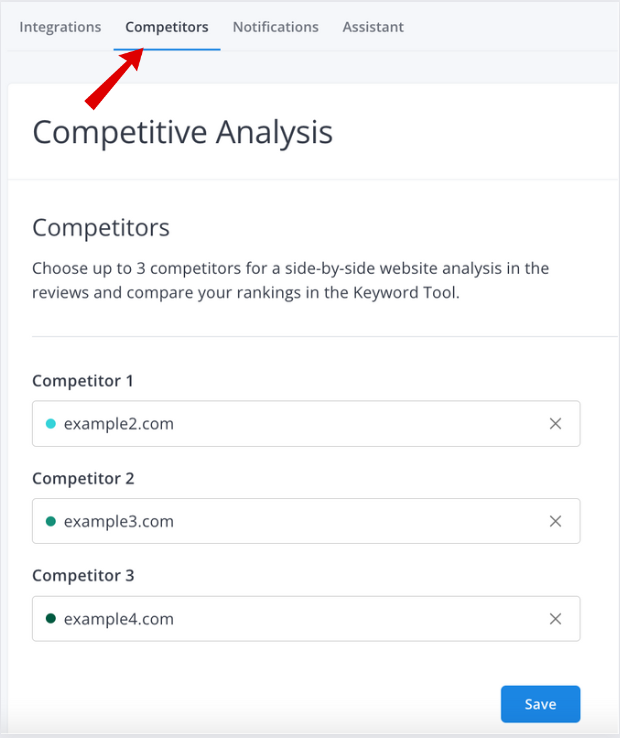The image size is (620, 738).
Task: Go to the Assistant tab
Action: [x=373, y=27]
